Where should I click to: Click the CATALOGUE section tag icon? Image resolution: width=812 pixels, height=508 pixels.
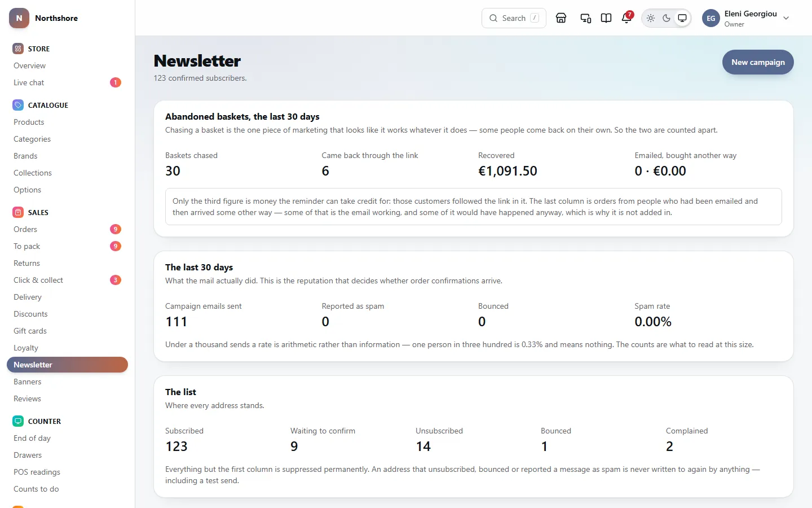point(18,105)
